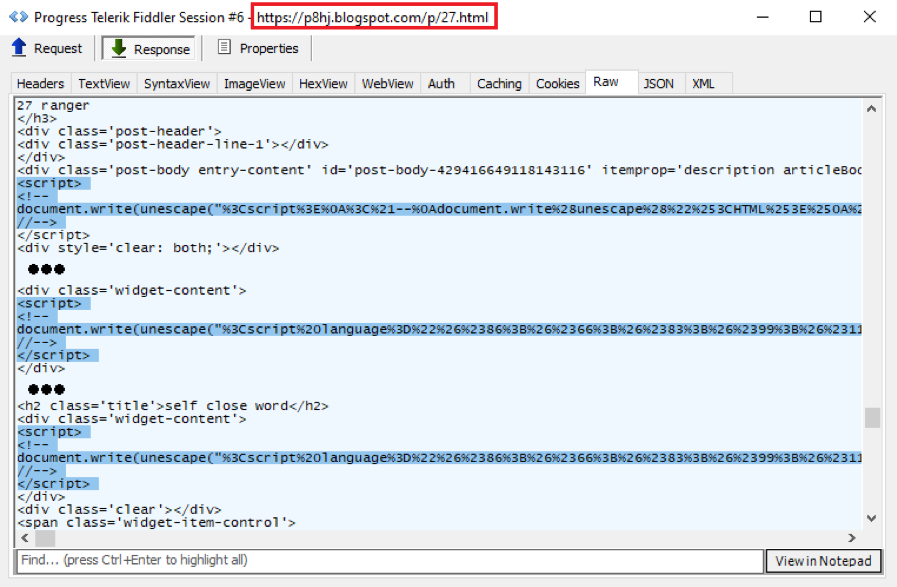This screenshot has width=897, height=587.
Task: Click the Fiddler app icon in title bar
Action: pyautogui.click(x=18, y=17)
